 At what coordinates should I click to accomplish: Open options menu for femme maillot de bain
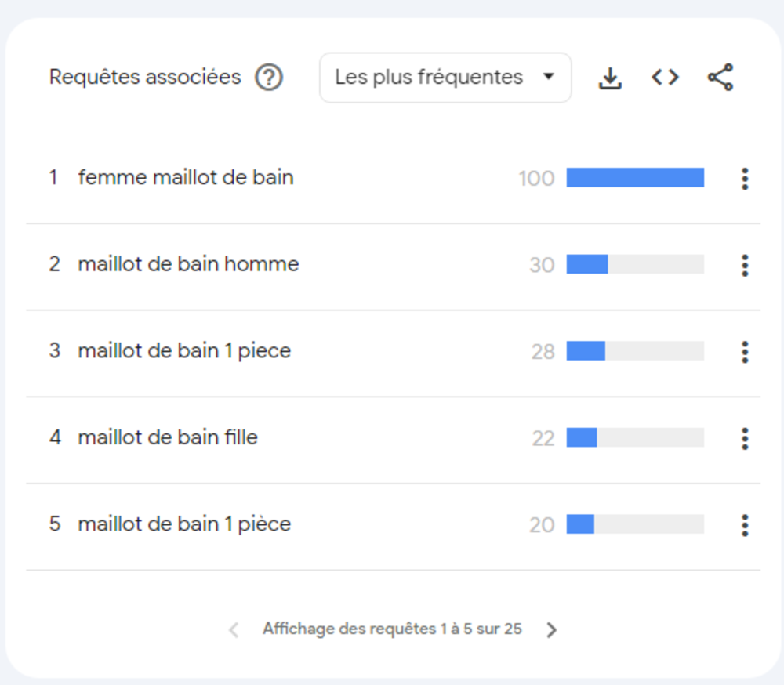tap(745, 179)
